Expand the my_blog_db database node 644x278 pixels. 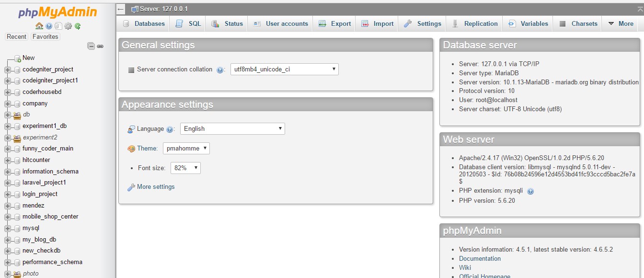pos(8,240)
